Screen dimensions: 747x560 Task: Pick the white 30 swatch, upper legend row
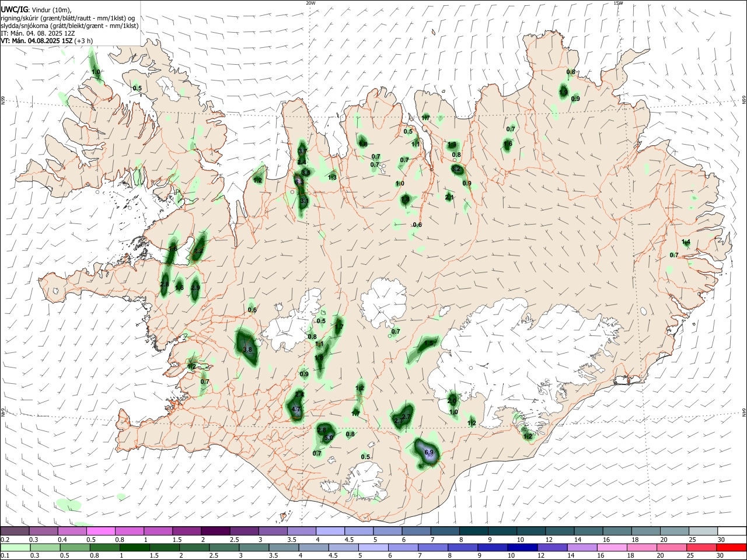(732, 531)
